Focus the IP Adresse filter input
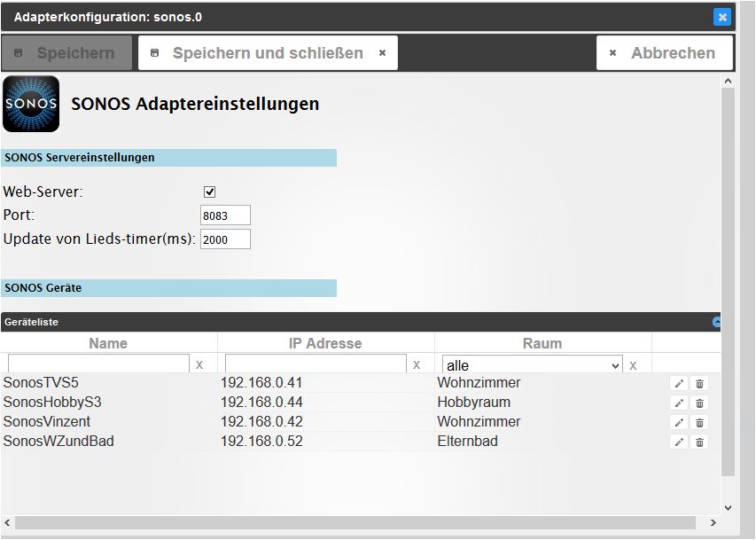Image resolution: width=756 pixels, height=540 pixels. (316, 364)
